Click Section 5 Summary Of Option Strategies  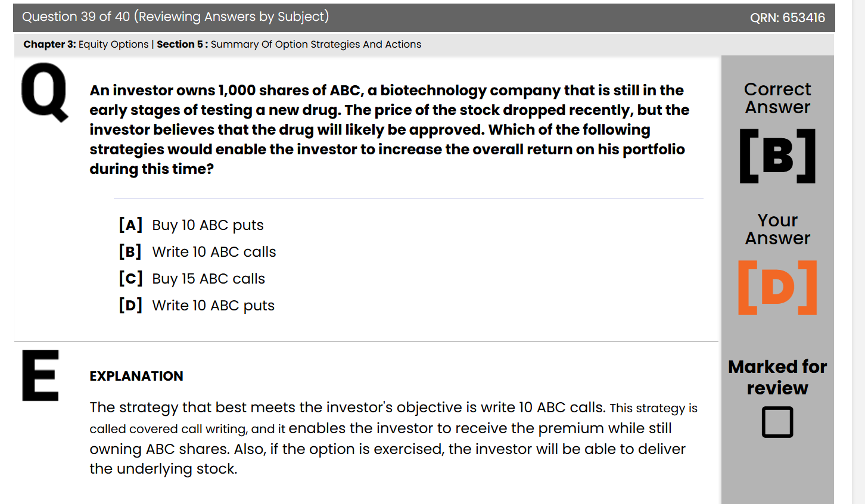pos(288,44)
